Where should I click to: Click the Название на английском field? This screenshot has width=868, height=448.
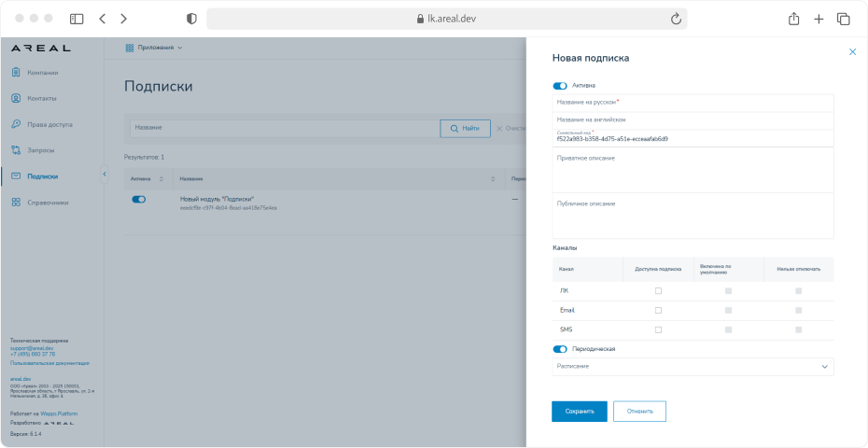click(x=693, y=120)
